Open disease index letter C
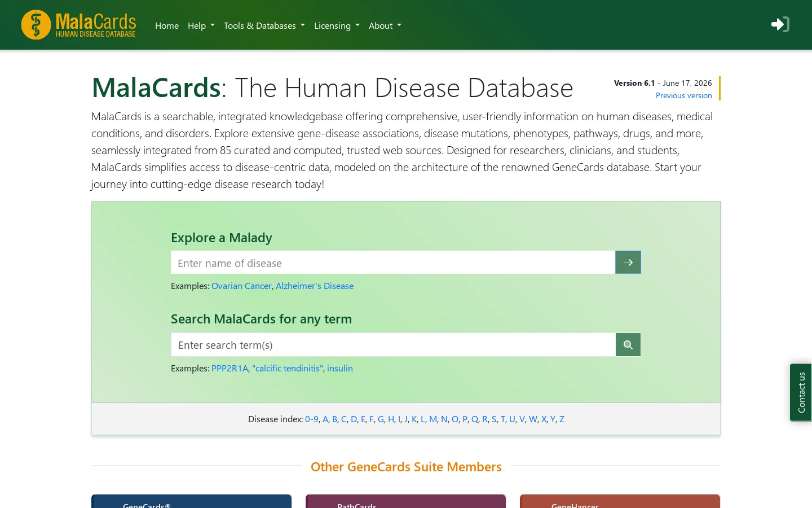 tap(344, 419)
